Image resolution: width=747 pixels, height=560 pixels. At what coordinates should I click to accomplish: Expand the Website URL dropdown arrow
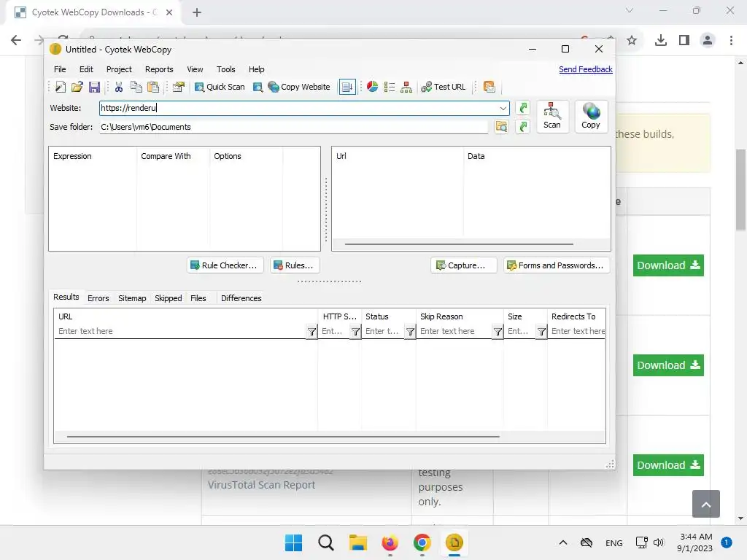tap(503, 108)
